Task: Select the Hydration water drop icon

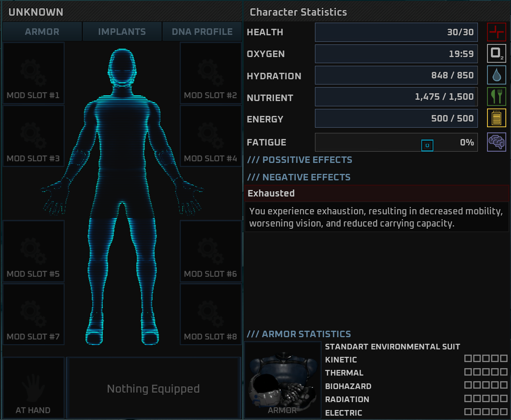Action: click(x=496, y=75)
